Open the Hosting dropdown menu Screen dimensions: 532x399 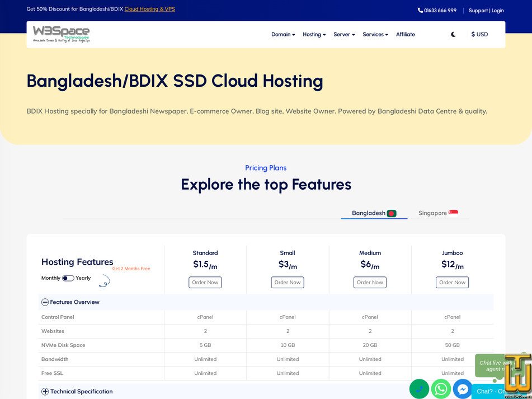pyautogui.click(x=314, y=34)
